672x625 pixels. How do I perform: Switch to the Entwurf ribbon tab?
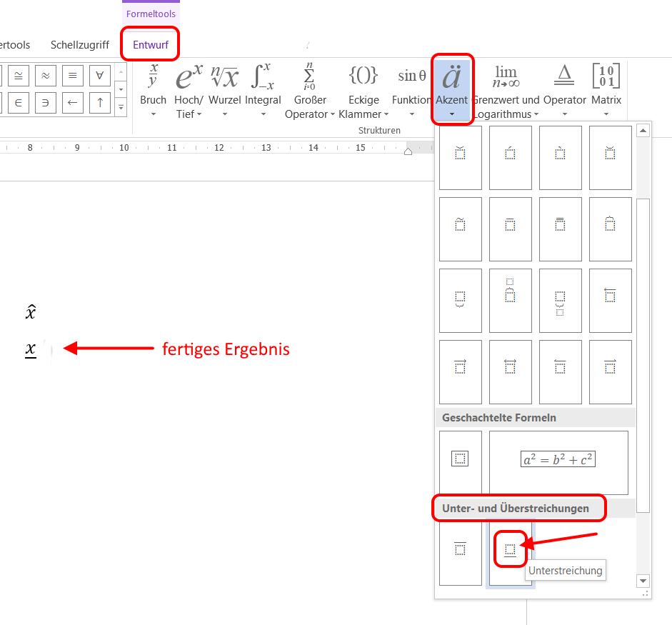click(x=150, y=44)
